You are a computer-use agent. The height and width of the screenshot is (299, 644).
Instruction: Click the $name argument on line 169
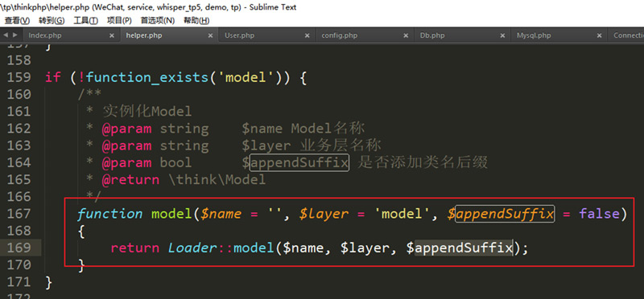click(303, 248)
